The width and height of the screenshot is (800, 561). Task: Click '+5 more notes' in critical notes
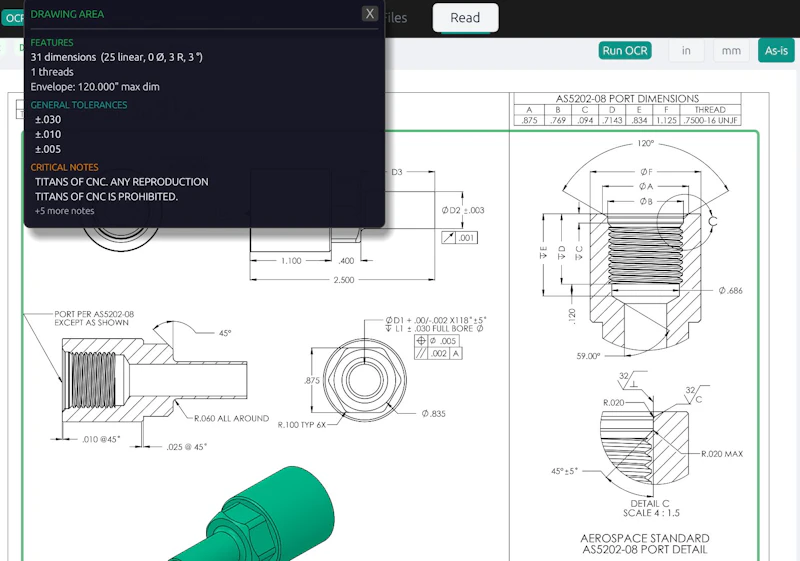click(64, 211)
